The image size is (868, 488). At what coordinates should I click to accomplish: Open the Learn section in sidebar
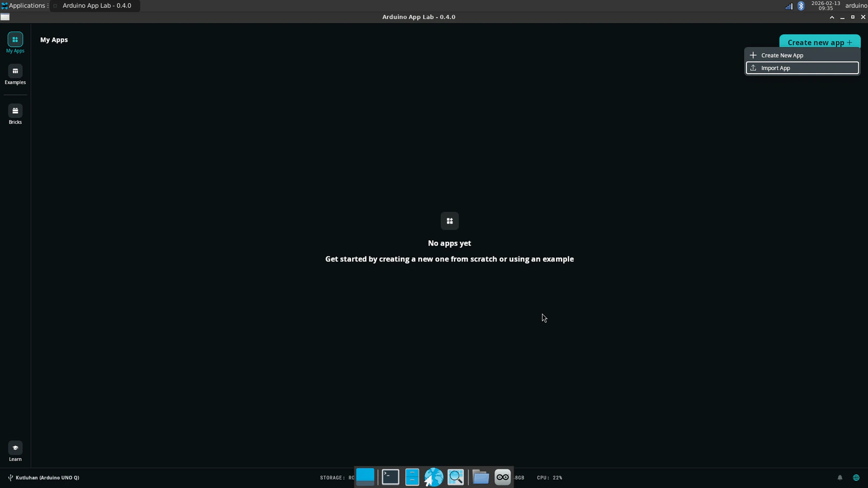[15, 452]
